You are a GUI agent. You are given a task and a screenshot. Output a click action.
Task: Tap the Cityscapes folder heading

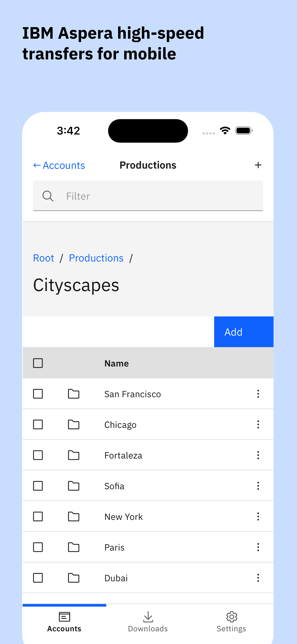76,285
